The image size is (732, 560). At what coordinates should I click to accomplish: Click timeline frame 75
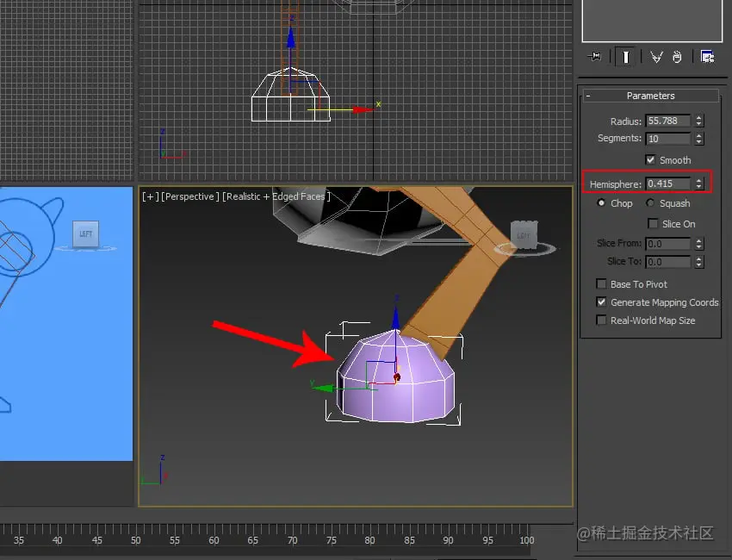[x=331, y=540]
